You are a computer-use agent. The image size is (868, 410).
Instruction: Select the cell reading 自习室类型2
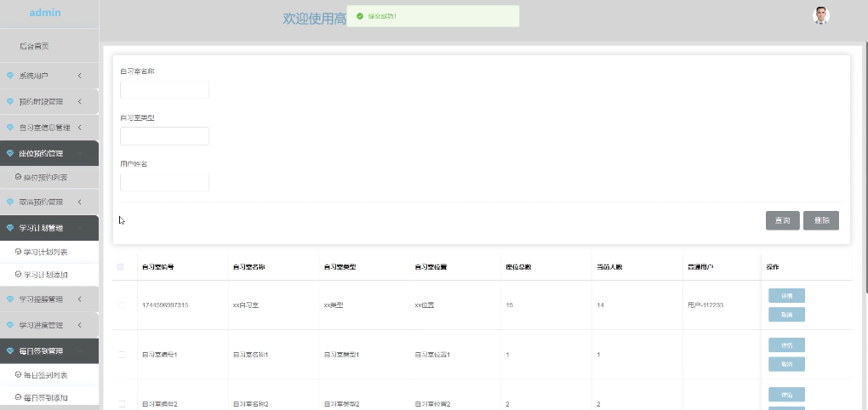pyautogui.click(x=341, y=404)
